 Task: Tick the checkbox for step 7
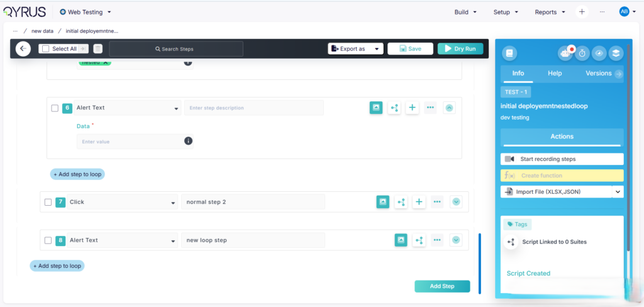pos(48,202)
